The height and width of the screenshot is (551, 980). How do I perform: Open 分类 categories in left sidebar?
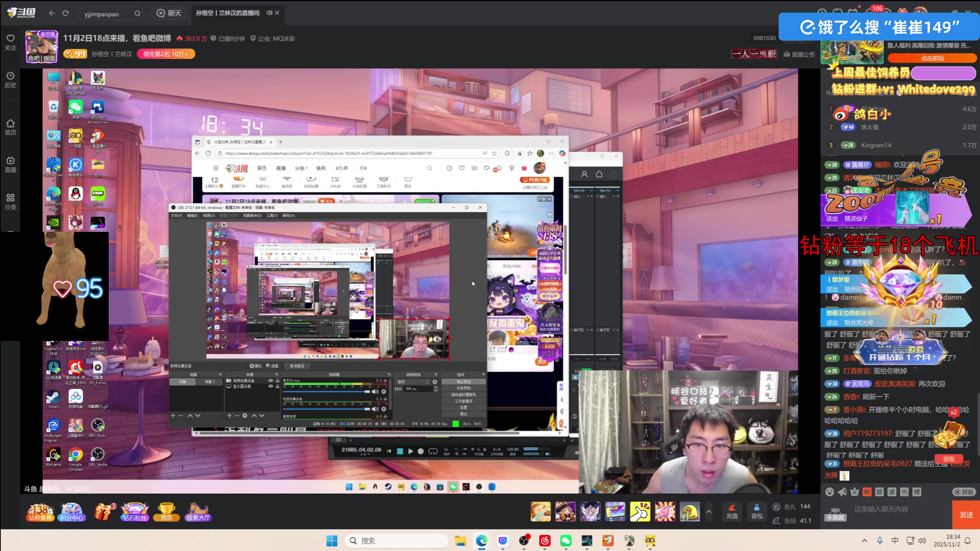(x=10, y=202)
